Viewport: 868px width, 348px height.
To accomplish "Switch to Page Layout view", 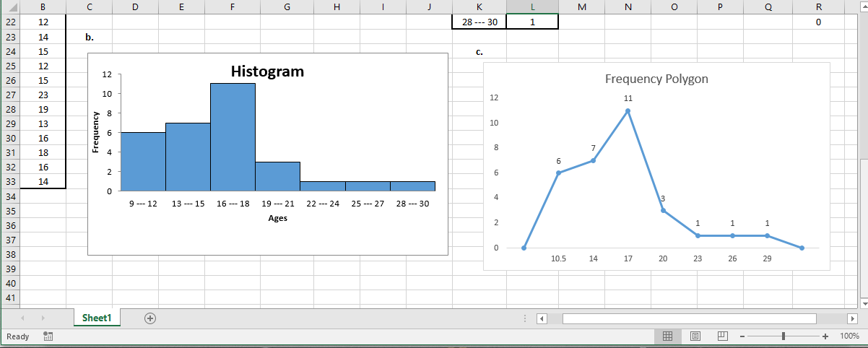I will 695,336.
